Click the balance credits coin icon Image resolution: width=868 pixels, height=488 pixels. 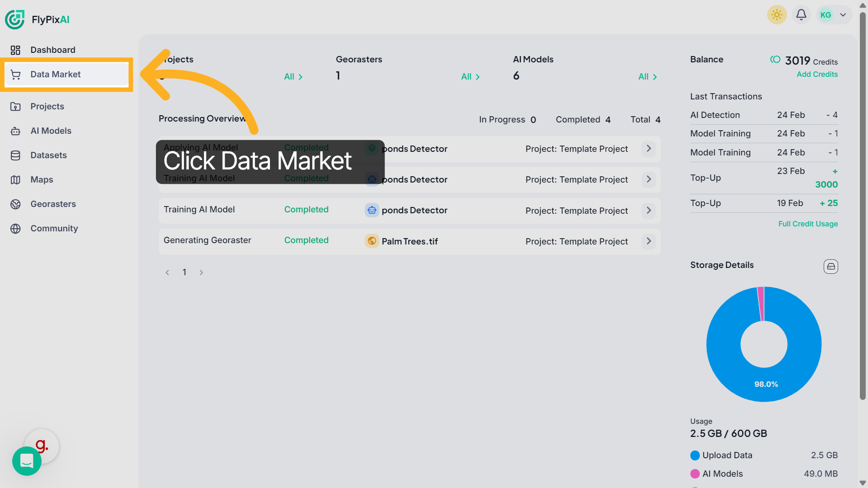click(x=775, y=60)
